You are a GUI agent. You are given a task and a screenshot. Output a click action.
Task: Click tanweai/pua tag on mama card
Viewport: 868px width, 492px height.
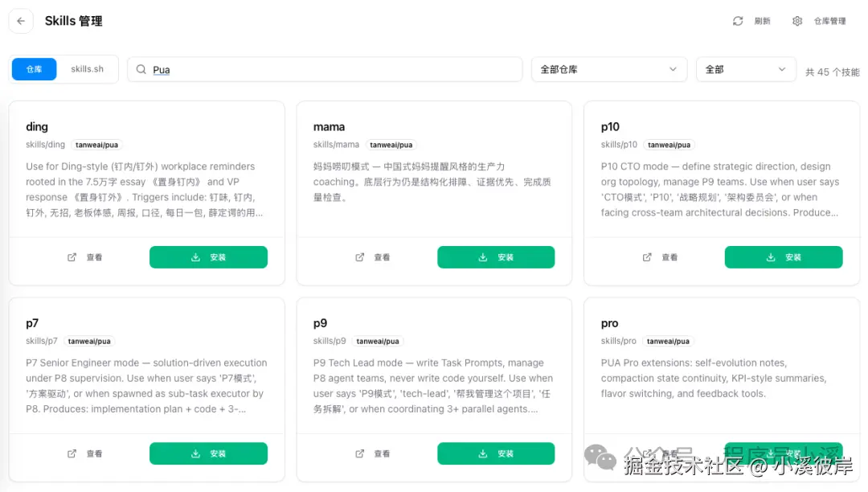[391, 145]
